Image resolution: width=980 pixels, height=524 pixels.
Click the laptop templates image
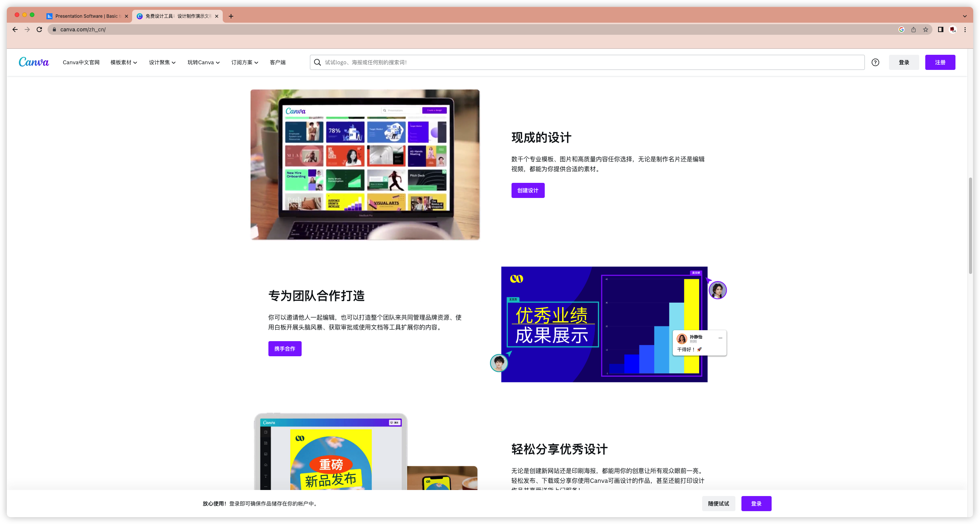[x=365, y=164]
